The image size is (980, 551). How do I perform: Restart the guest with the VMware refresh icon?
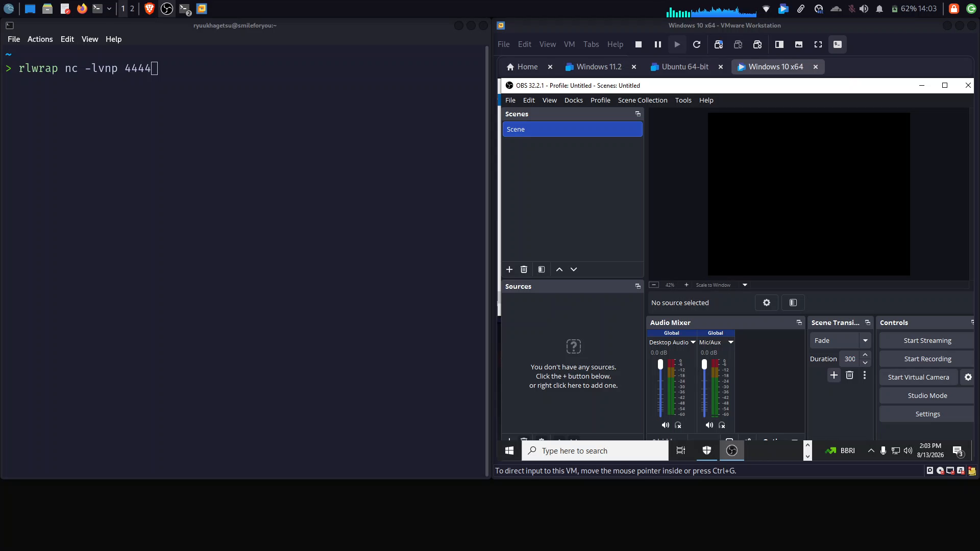click(696, 44)
